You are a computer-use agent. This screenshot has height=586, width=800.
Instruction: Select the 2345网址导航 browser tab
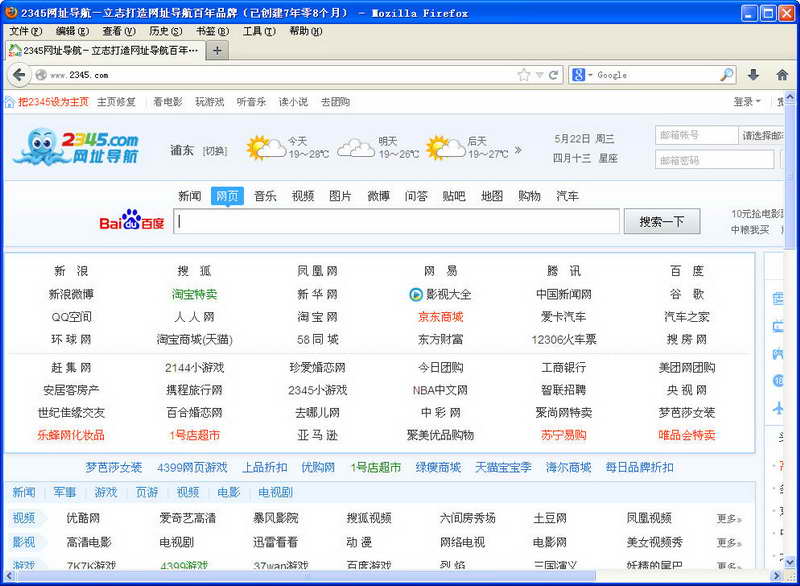click(x=105, y=50)
